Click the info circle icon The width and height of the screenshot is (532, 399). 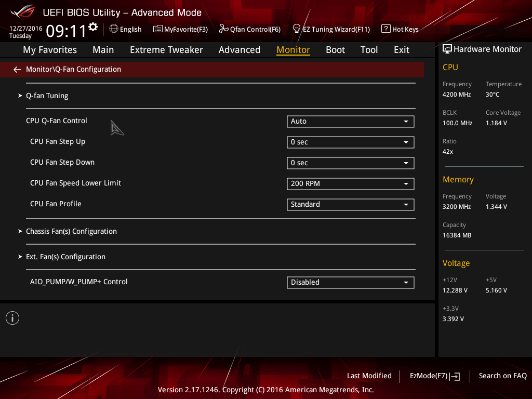(x=12, y=318)
